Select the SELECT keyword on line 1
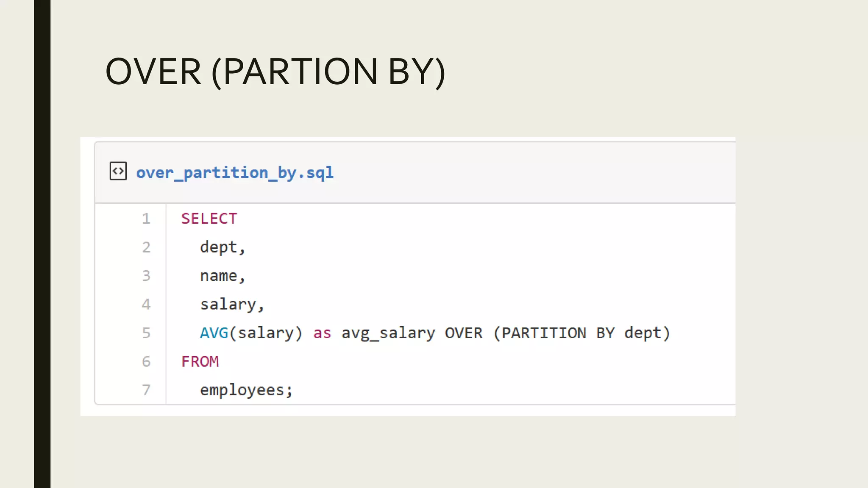 209,219
